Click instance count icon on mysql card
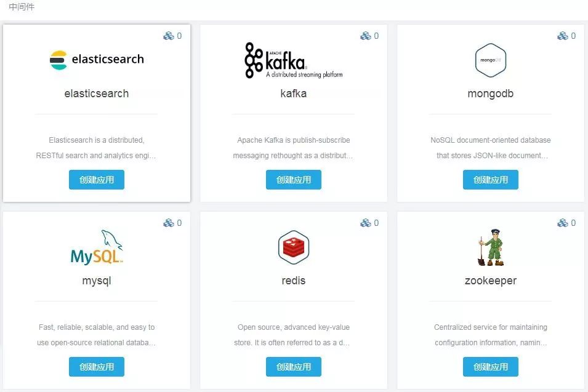588x392 pixels. 168,223
